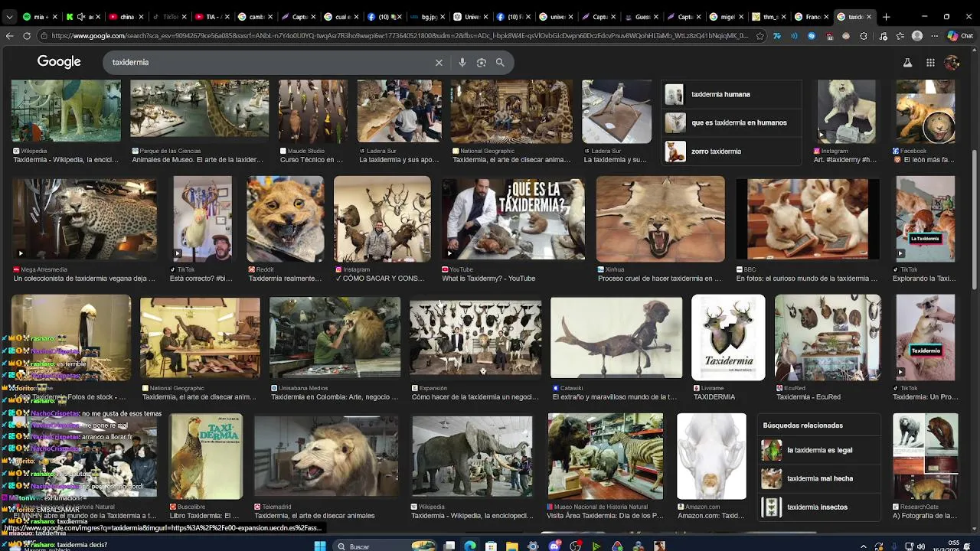Open Discord from the taskbar
980x551 pixels.
coord(554,546)
